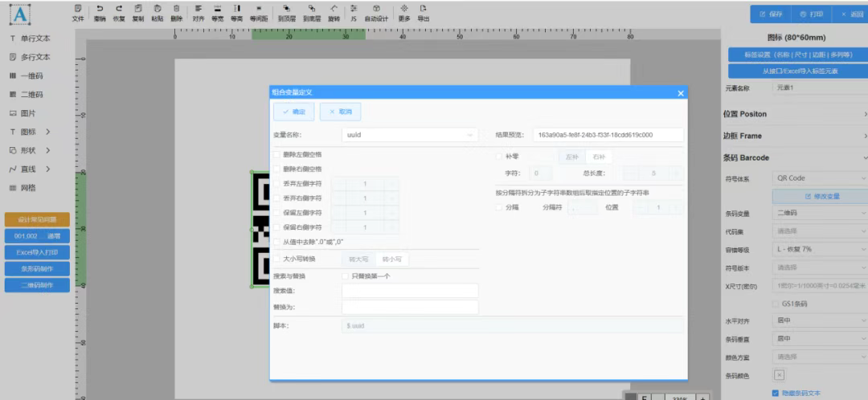Check 从值中去除".0" option
Viewport: 868px width, 400px height.
click(x=276, y=242)
